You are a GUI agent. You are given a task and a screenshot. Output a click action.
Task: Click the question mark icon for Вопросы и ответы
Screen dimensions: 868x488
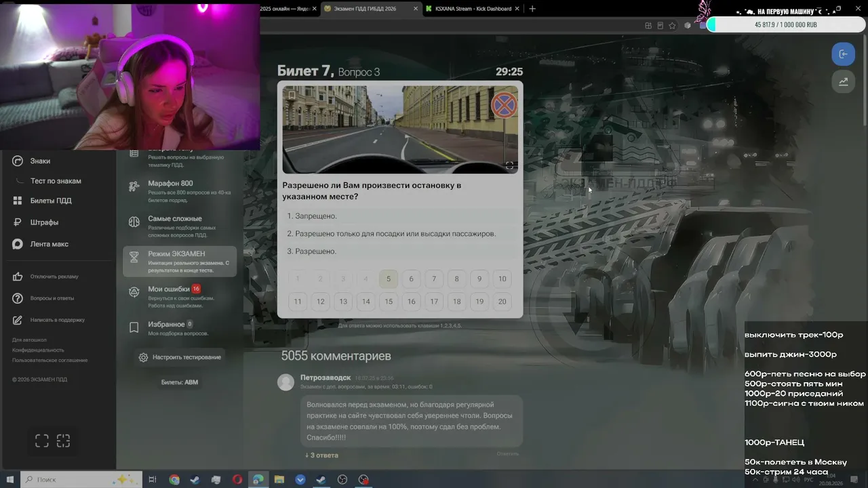[18, 298]
